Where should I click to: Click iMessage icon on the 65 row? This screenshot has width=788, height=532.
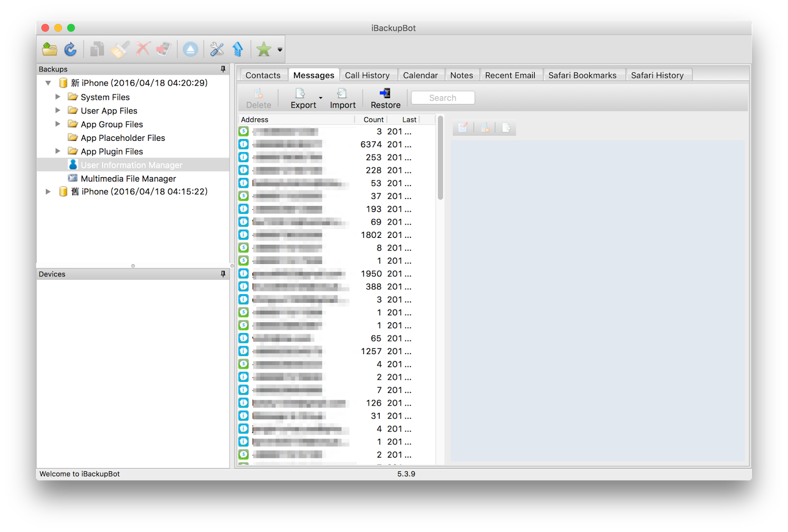(243, 338)
